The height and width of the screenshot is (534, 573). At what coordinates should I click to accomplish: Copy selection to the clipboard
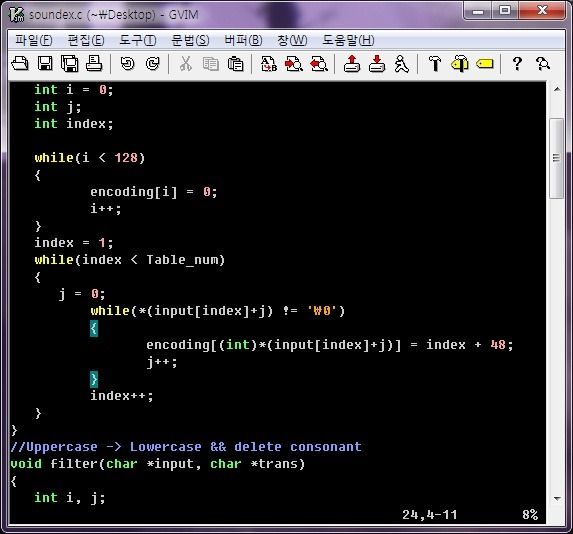[x=210, y=64]
